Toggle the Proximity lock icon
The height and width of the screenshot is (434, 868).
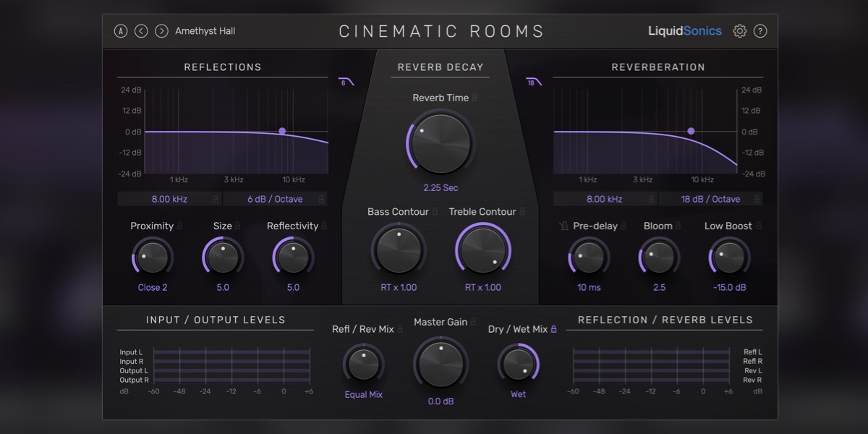pyautogui.click(x=180, y=226)
